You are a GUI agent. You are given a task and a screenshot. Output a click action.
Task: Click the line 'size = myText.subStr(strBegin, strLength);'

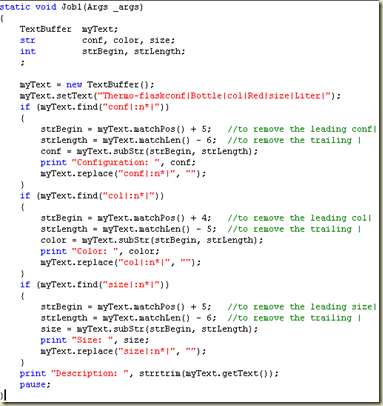click(149, 329)
